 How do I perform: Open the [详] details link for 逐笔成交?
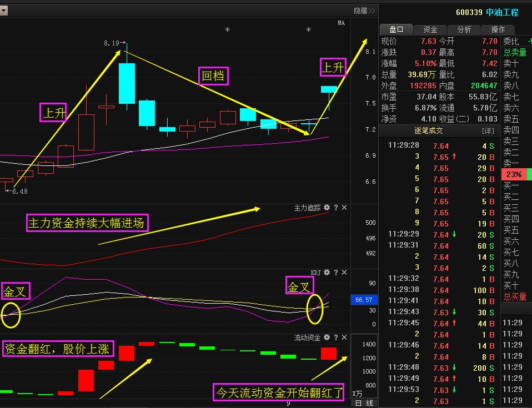click(488, 131)
